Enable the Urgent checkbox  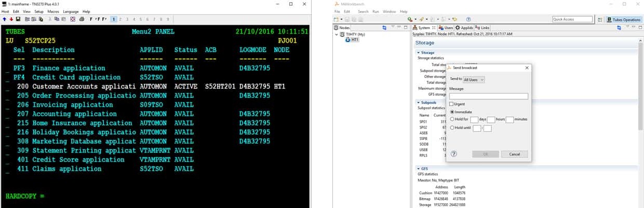452,104
